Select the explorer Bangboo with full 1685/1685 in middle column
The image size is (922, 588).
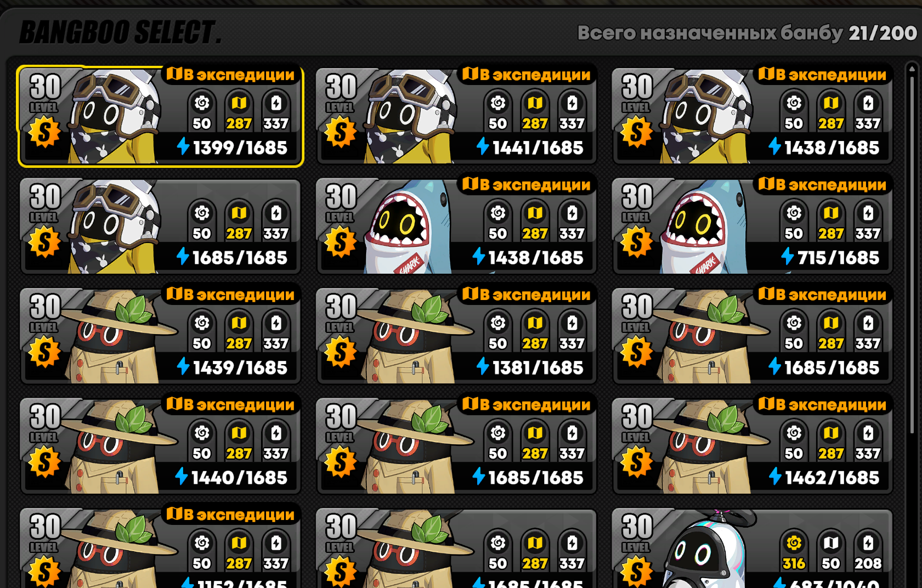point(456,446)
